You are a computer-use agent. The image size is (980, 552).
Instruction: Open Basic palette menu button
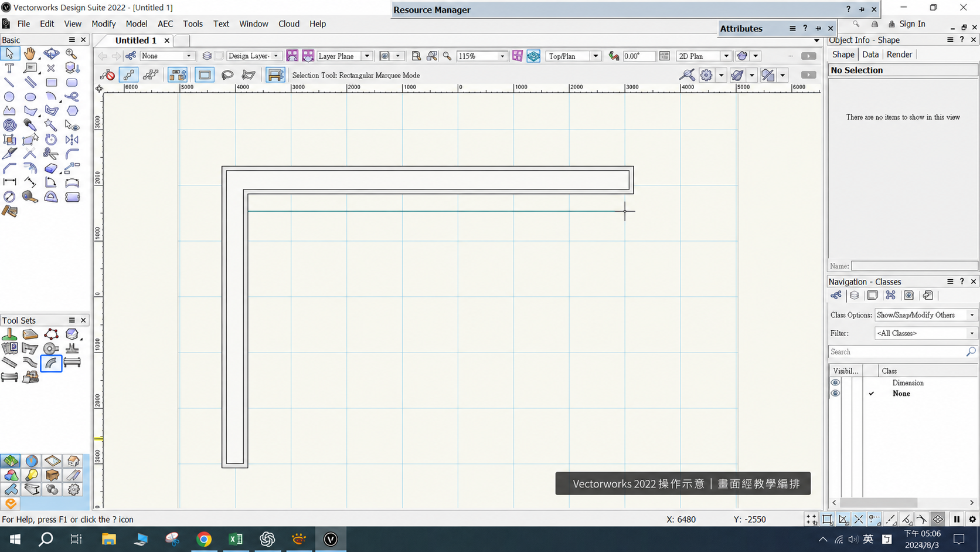[x=72, y=40]
